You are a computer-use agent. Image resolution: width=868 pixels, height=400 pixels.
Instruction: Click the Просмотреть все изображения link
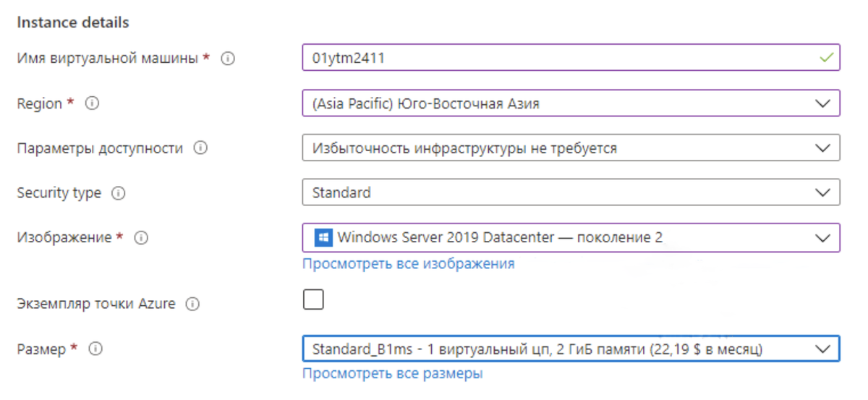coord(409,263)
